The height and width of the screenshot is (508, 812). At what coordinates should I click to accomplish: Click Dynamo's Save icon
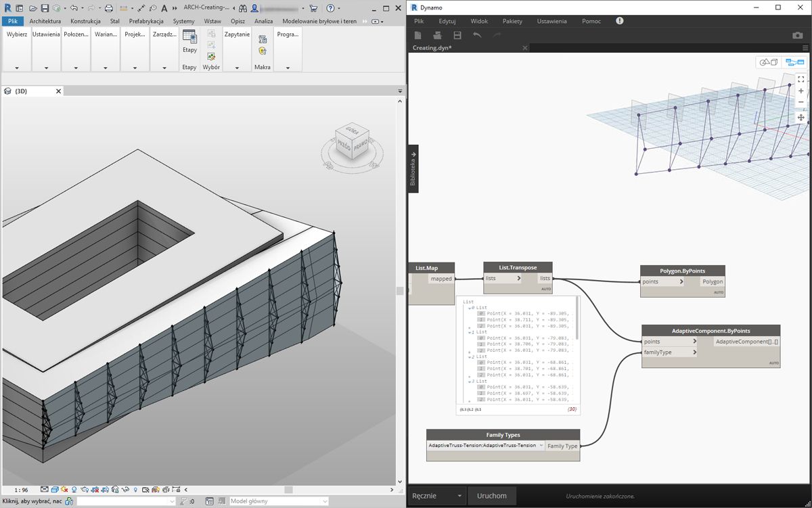[x=457, y=34]
